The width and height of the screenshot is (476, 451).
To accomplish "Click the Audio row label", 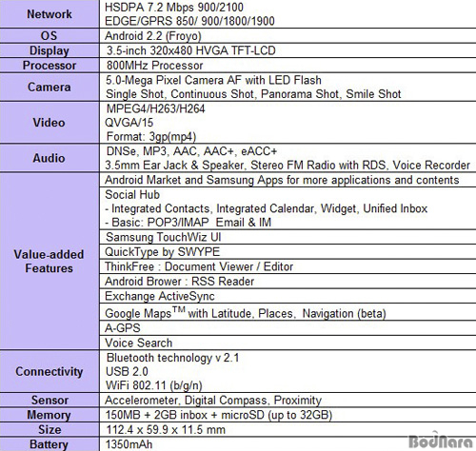I will (x=50, y=158).
